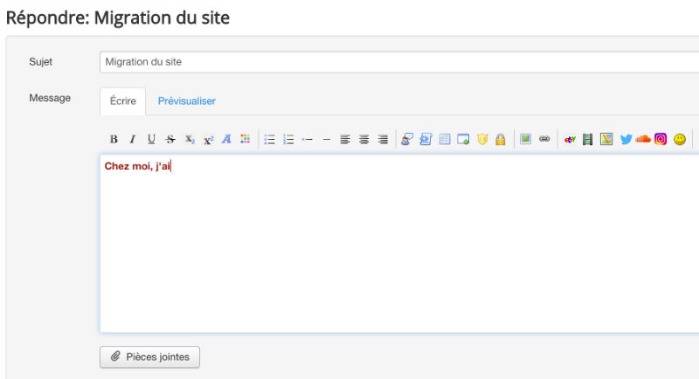This screenshot has height=379, width=699.
Task: Insert an Instagram embed
Action: (x=661, y=139)
